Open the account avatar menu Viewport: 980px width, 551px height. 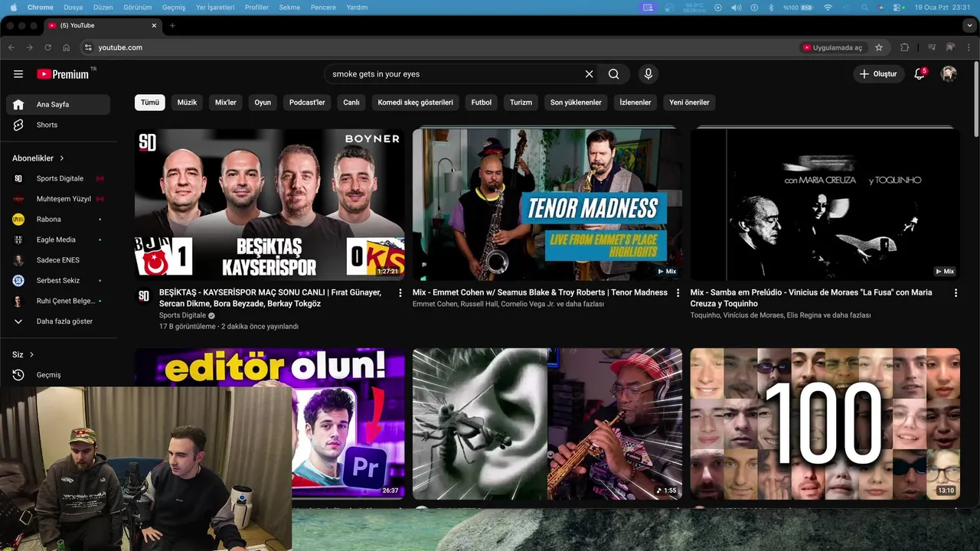point(949,74)
